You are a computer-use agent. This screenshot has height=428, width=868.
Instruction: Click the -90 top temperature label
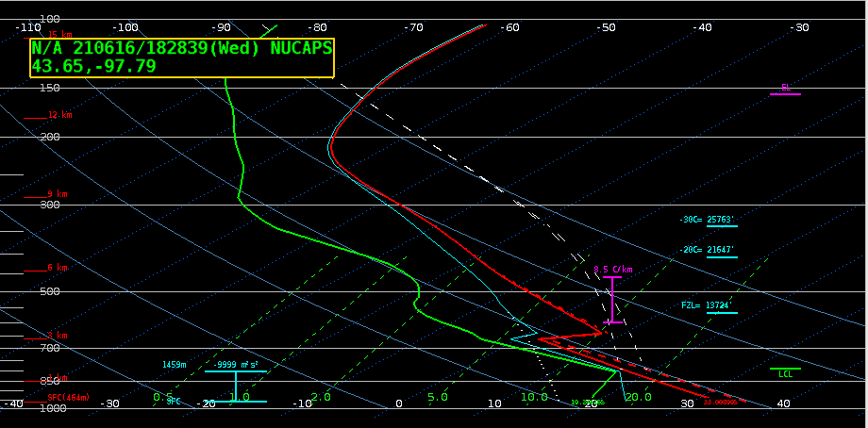pyautogui.click(x=221, y=27)
